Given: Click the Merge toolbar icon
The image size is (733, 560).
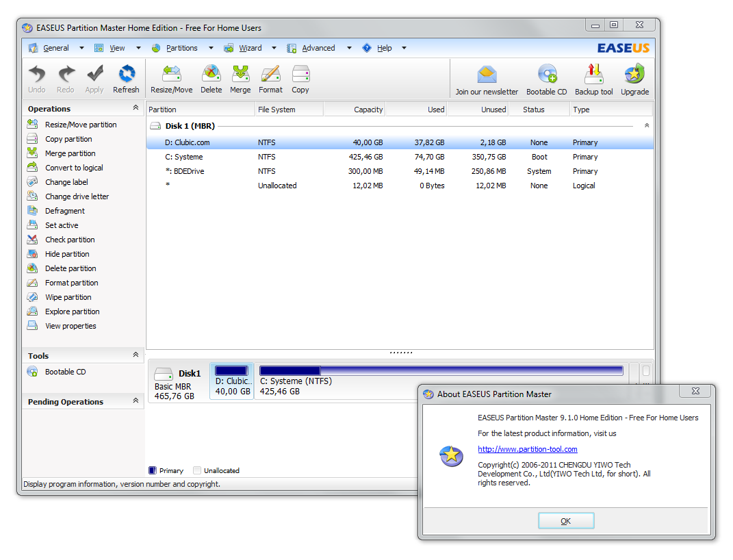Looking at the screenshot, I should click(240, 79).
